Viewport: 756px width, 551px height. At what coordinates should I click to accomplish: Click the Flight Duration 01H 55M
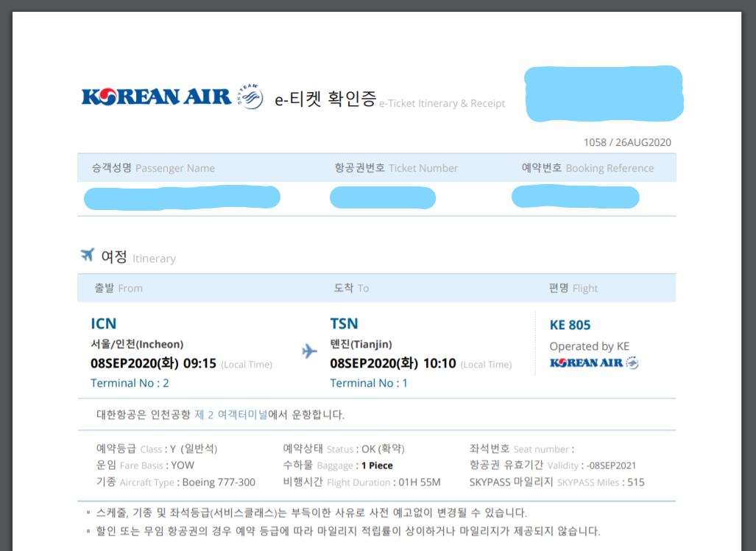coord(420,482)
